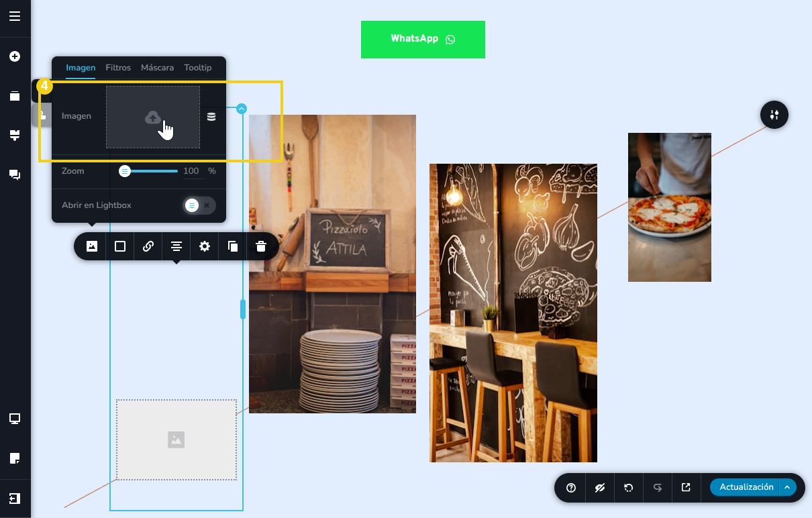This screenshot has height=518, width=812.
Task: Open the layers panel icon in sidebar
Action: pyautogui.click(x=15, y=96)
